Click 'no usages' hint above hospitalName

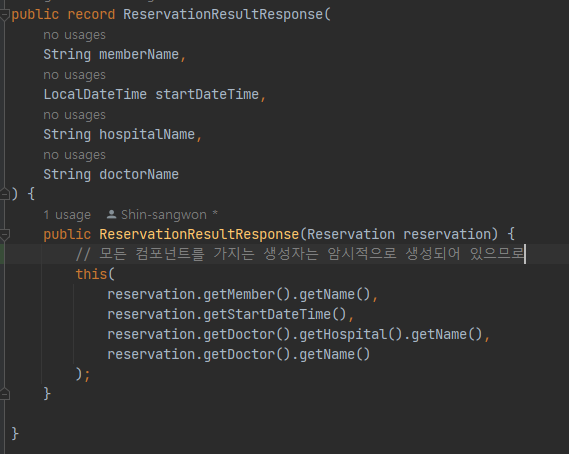pyautogui.click(x=74, y=115)
